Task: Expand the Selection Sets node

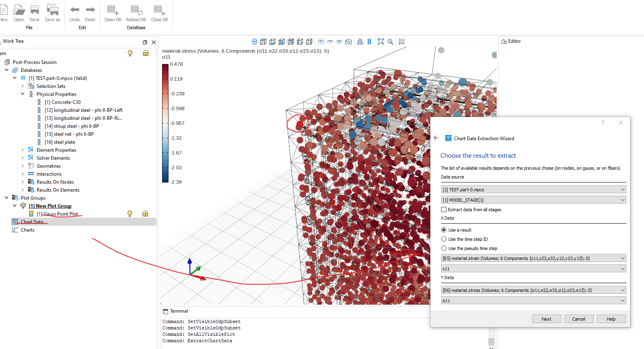Action: [x=22, y=86]
